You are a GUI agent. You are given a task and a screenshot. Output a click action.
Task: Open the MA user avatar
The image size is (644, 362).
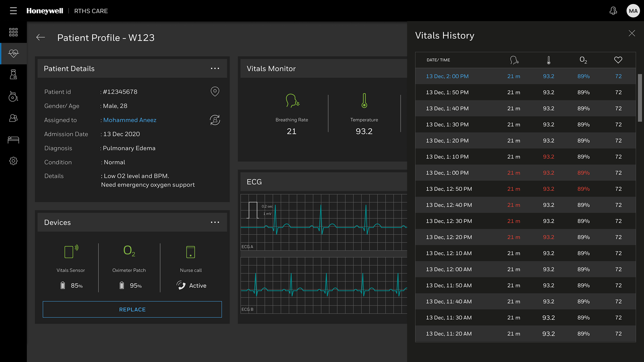633,11
